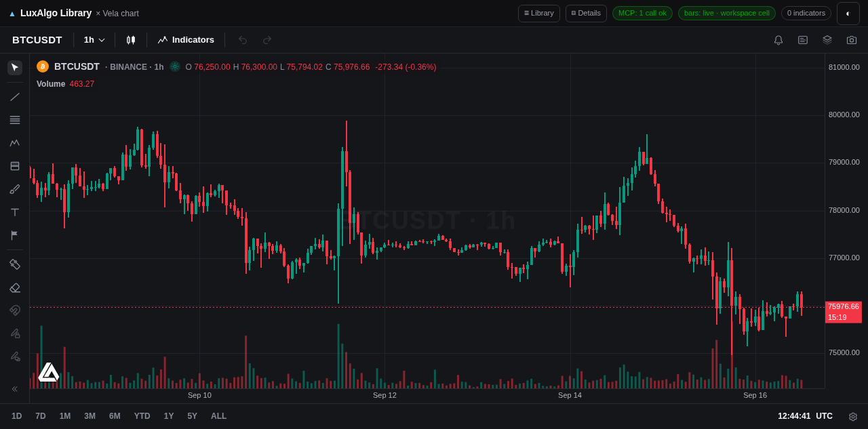Set range to 6M
This screenshot has width=868, height=429.
click(x=115, y=416)
